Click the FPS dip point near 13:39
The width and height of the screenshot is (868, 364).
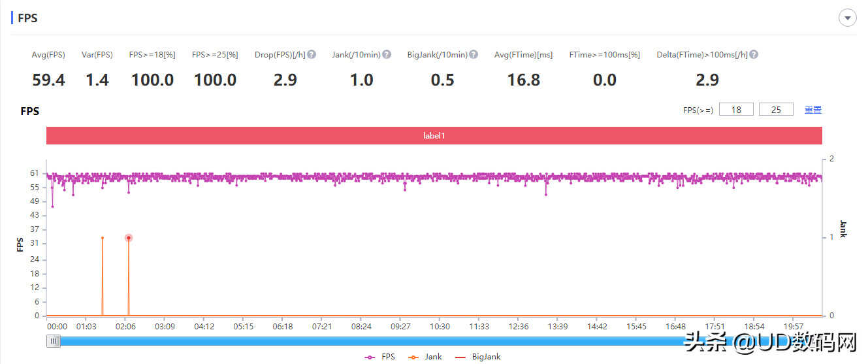pos(546,194)
